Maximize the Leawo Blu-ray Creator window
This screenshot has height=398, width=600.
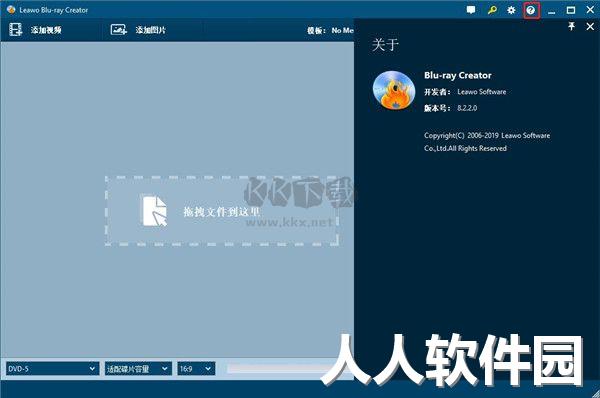pyautogui.click(x=571, y=10)
